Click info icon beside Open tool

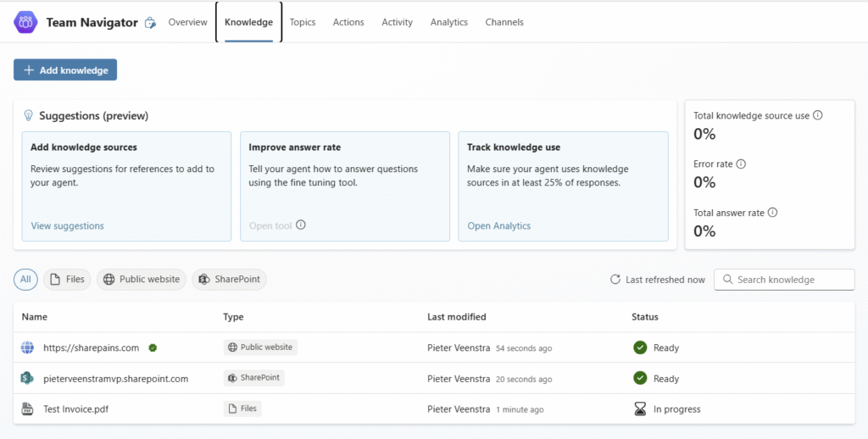coord(301,225)
